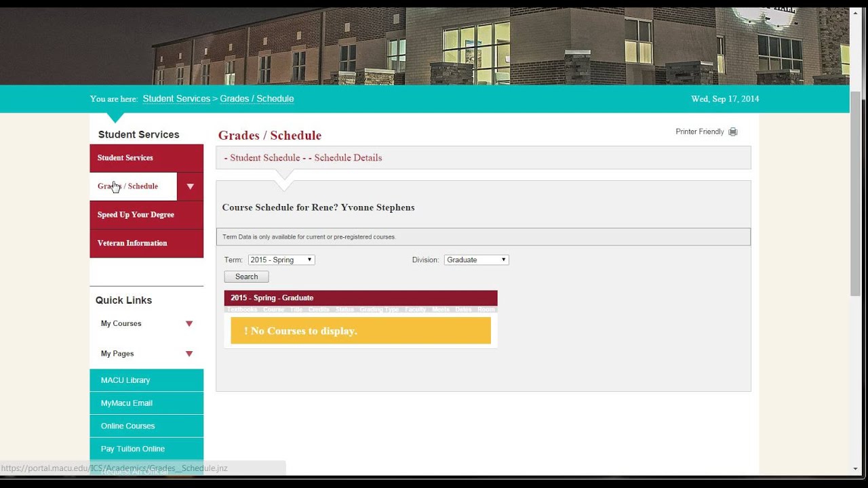This screenshot has height=488, width=868.
Task: Expand the My Courses quick link arrow
Action: tap(189, 324)
